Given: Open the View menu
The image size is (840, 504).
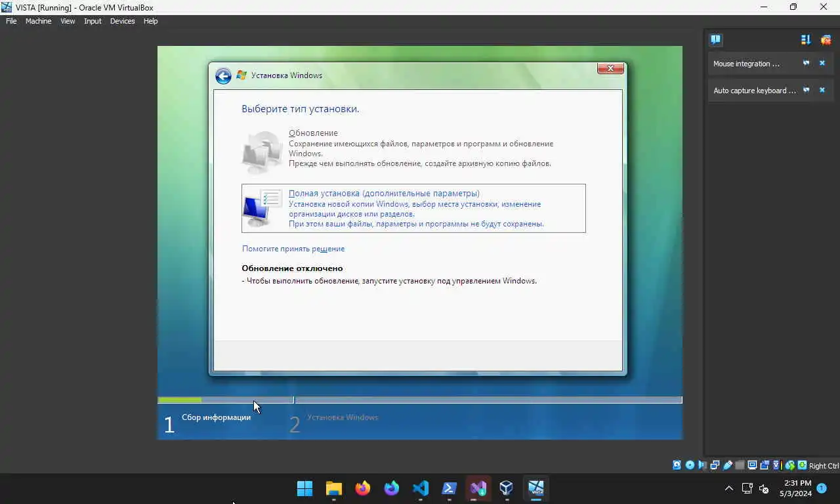Looking at the screenshot, I should tap(68, 21).
